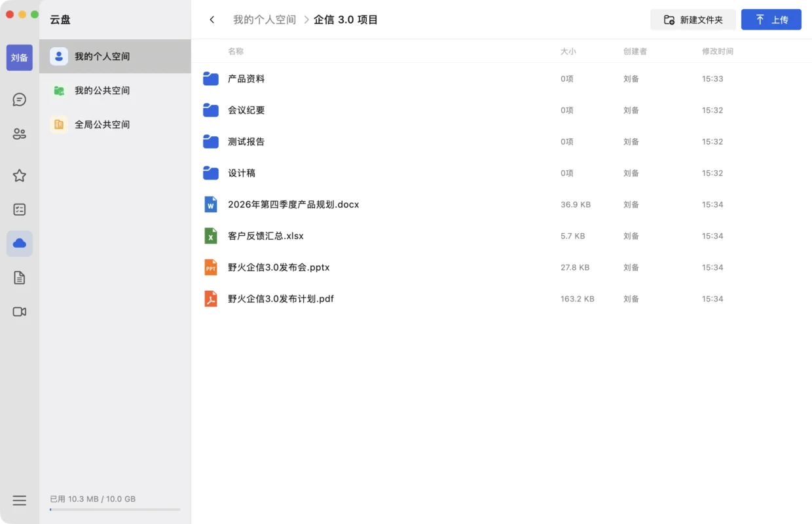Screen dimensions: 812x524
Task: Click the 已用 10.3 MB / 10.0 GB text
Action: (93, 499)
